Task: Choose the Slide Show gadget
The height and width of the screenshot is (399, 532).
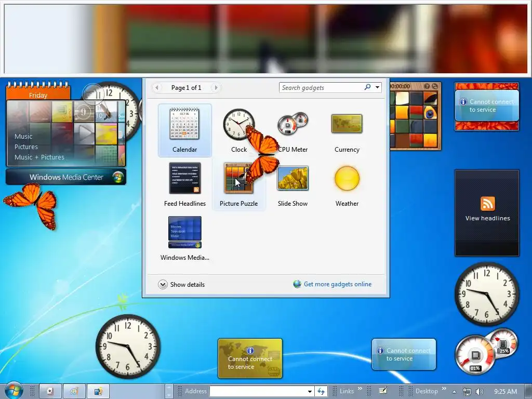Action: 293,178
